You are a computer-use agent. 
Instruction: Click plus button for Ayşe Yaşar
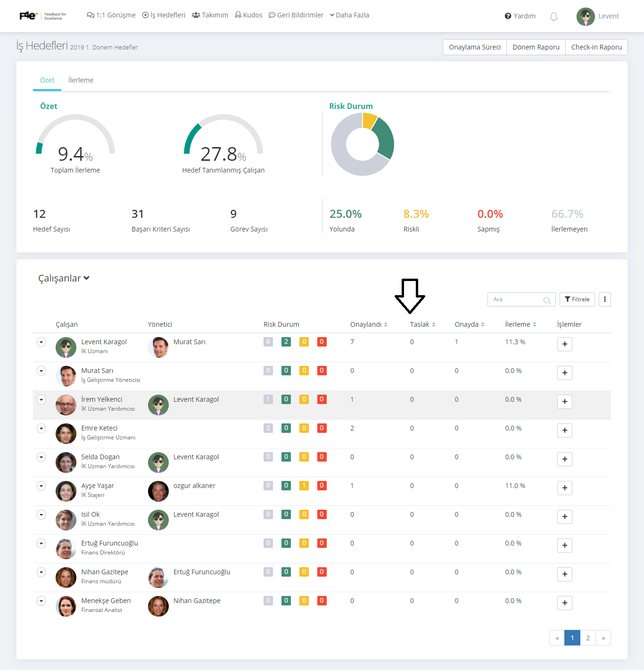[x=565, y=488]
